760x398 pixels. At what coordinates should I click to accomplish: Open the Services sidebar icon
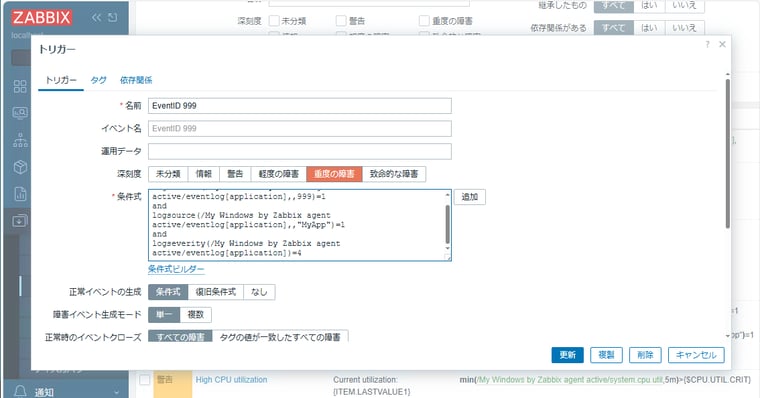20,140
